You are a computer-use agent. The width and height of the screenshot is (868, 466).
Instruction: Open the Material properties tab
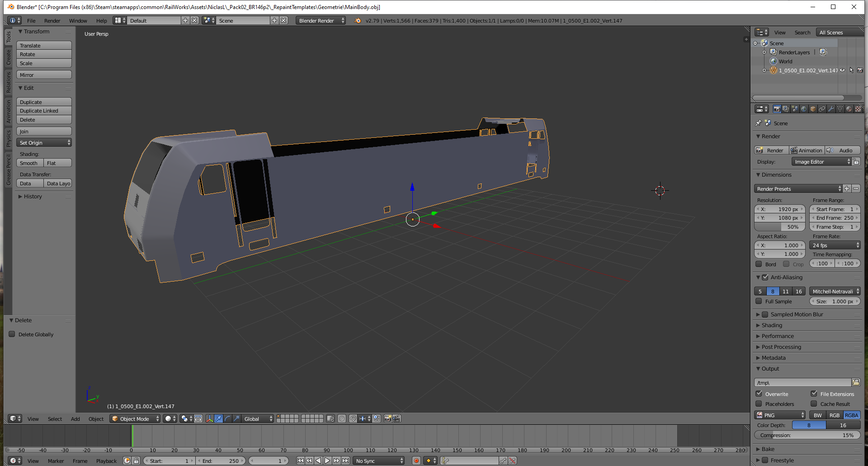(849, 109)
